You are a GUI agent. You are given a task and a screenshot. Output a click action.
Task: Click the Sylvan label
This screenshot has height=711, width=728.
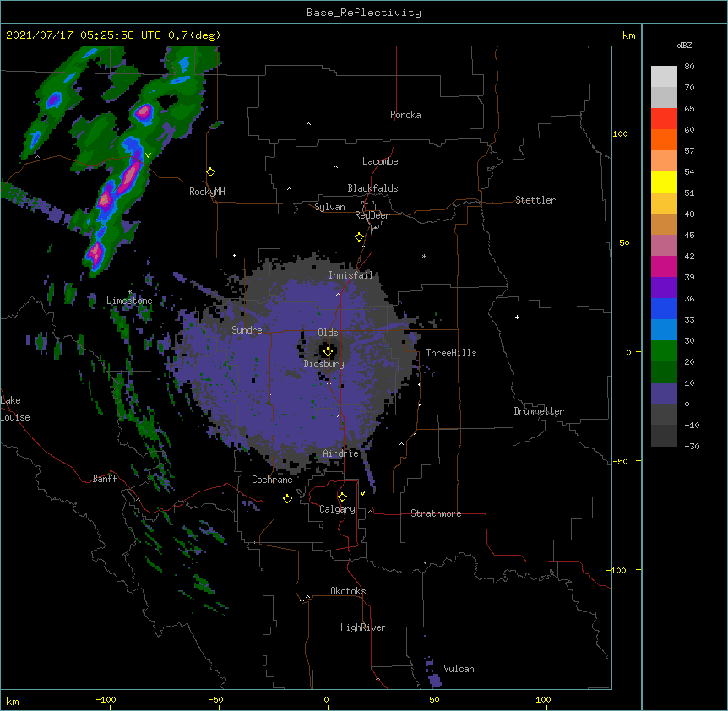[x=329, y=207]
